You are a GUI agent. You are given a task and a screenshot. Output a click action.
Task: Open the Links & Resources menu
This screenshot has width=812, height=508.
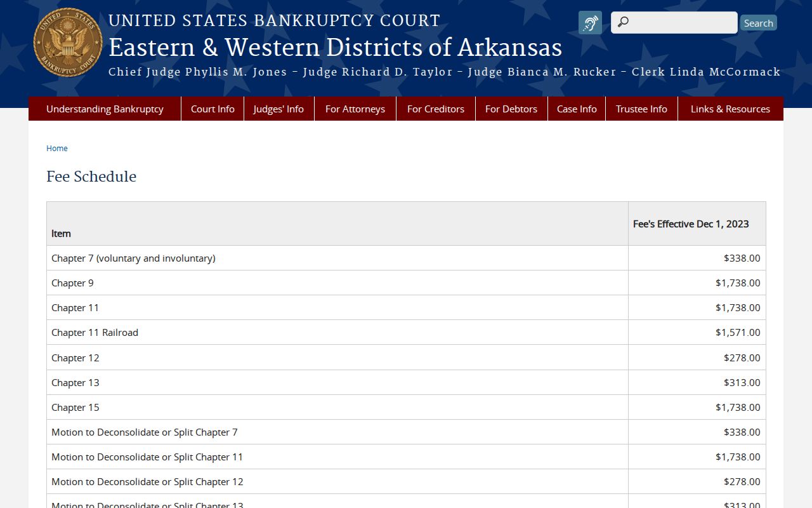coord(730,109)
